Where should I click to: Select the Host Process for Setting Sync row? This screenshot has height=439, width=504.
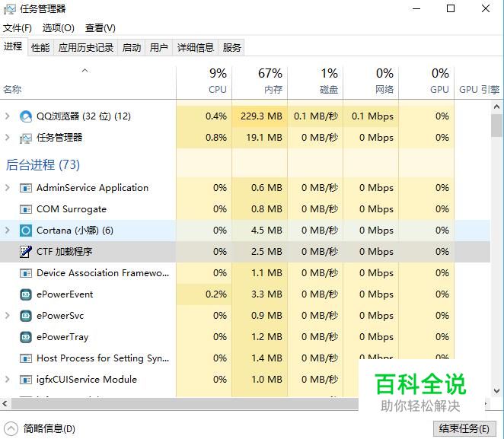click(x=245, y=358)
